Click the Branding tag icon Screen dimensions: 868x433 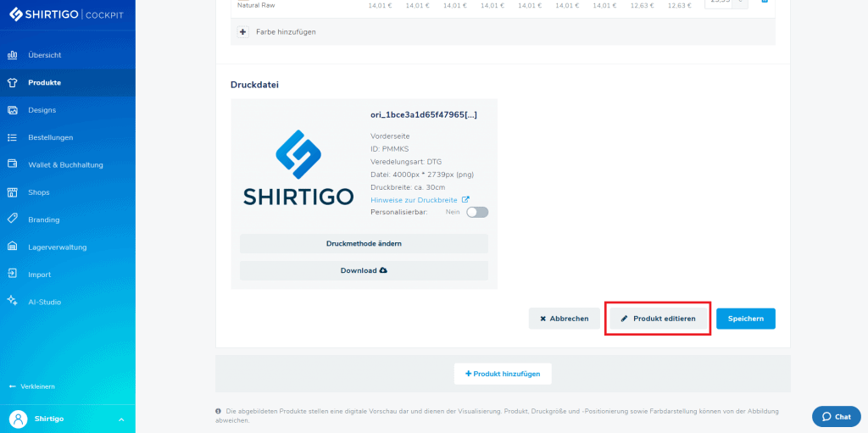pyautogui.click(x=12, y=219)
